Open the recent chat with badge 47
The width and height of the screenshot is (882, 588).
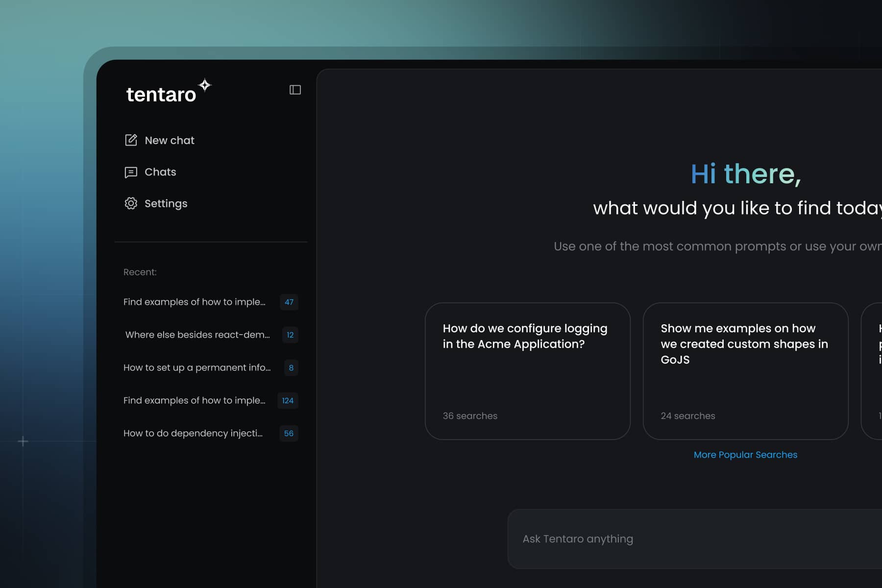tap(211, 302)
